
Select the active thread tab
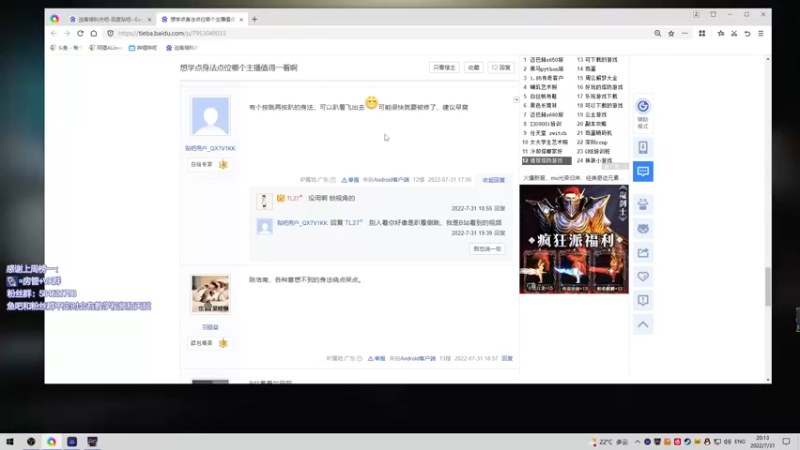(202, 19)
